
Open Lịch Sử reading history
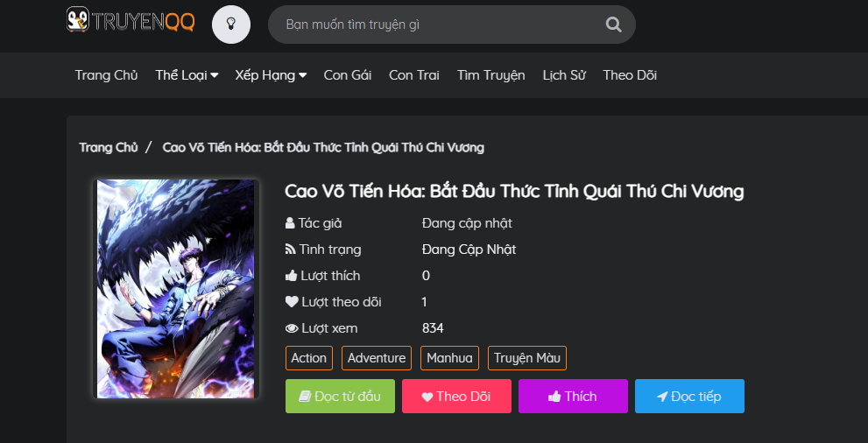point(564,75)
